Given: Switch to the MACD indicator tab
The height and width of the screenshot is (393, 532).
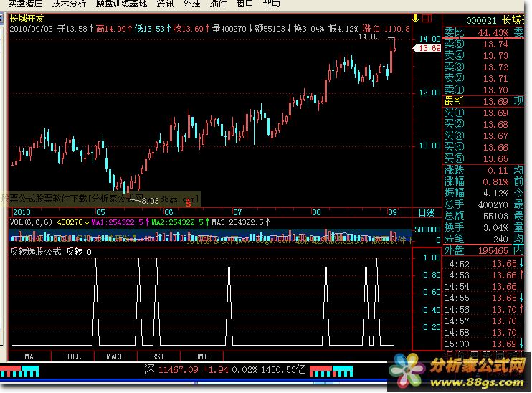Looking at the screenshot, I should pos(115,356).
